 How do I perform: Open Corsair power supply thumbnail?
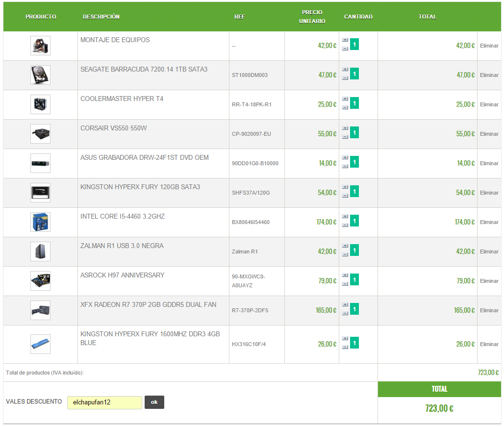[41, 134]
